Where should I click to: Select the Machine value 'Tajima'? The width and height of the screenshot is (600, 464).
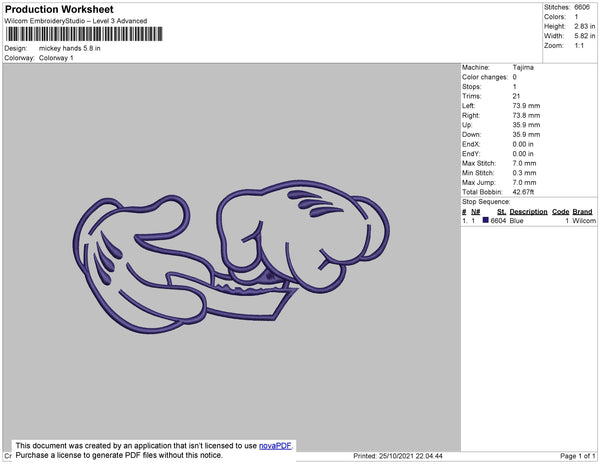click(523, 67)
